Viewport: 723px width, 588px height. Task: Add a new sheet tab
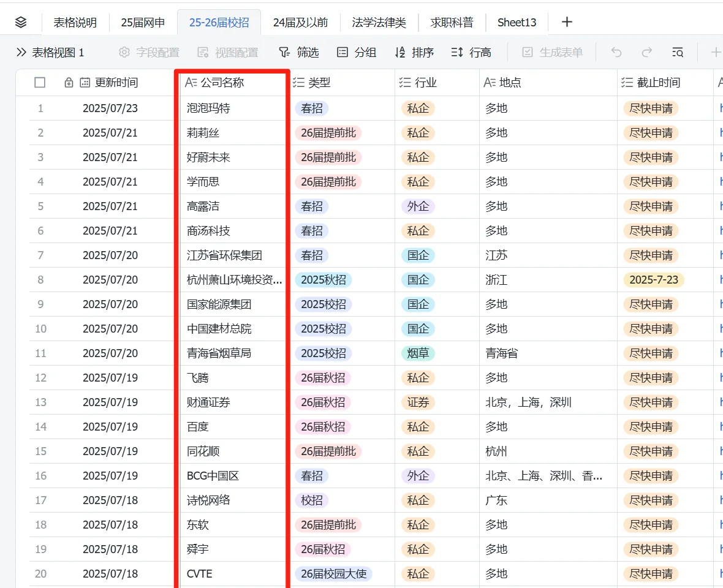(567, 21)
